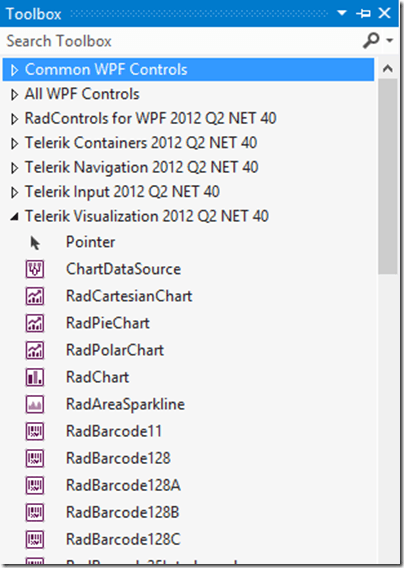
Task: Select RadBarcode128 item text
Action: 118,458
